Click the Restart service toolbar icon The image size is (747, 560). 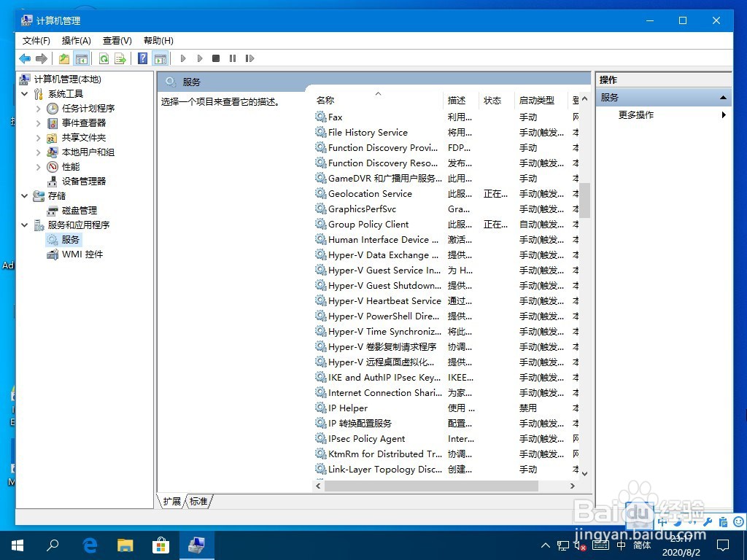coord(249,58)
